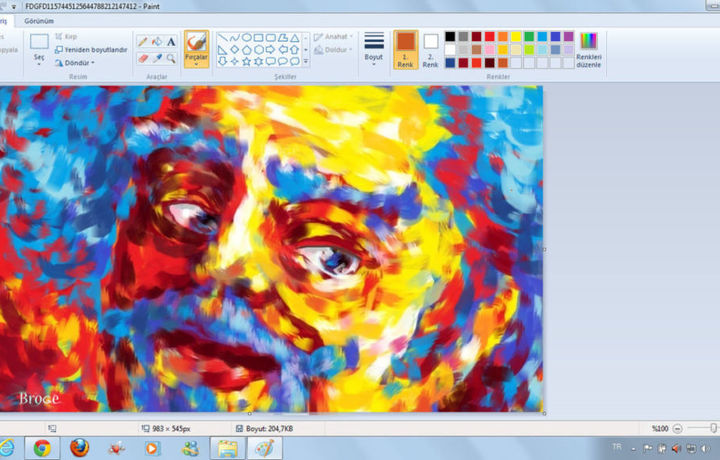This screenshot has height=460, width=720.
Task: Click the bottom-right canvas corner handle
Action: pyautogui.click(x=544, y=413)
